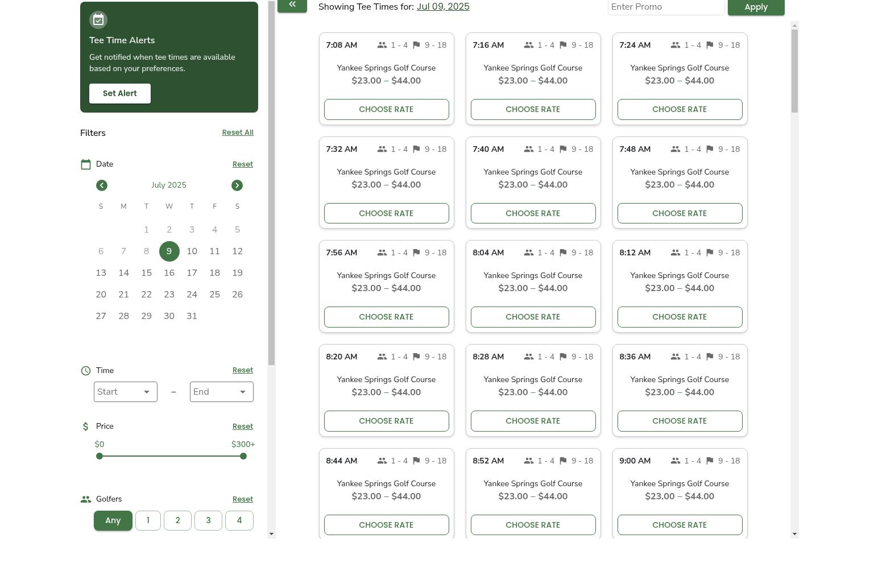Click the calendar icon beside Date filter
Screen dimensions: 870x588
pyautogui.click(x=86, y=164)
